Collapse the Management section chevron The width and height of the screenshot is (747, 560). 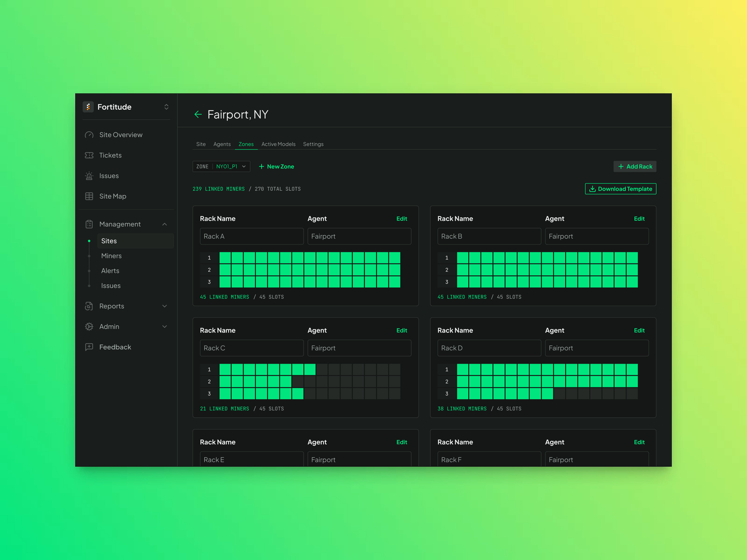tap(165, 224)
